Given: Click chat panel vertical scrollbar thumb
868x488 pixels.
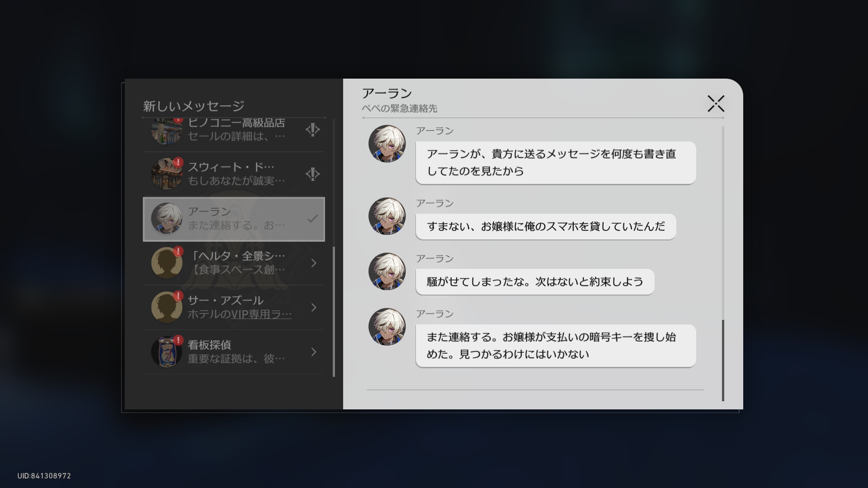Looking at the screenshot, I should coord(723,360).
